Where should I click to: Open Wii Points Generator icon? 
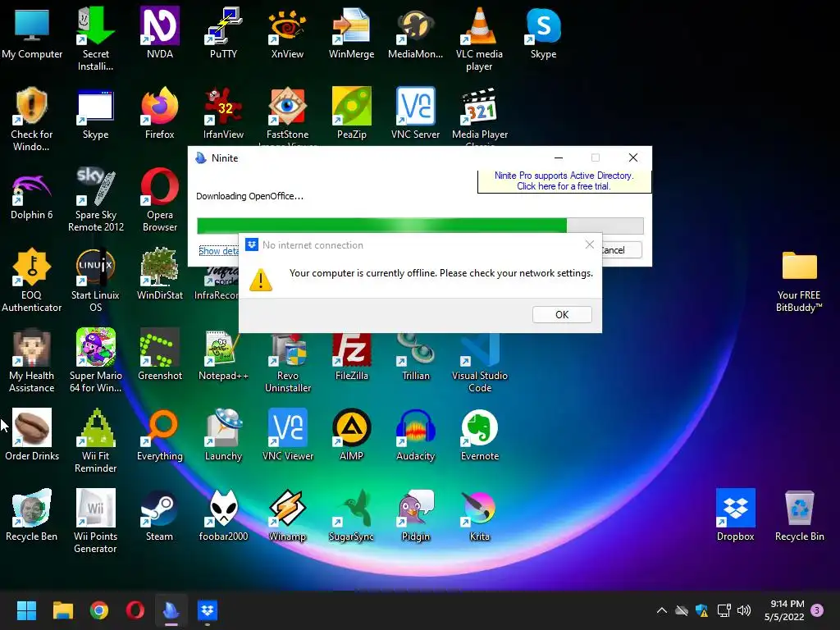[x=95, y=521]
